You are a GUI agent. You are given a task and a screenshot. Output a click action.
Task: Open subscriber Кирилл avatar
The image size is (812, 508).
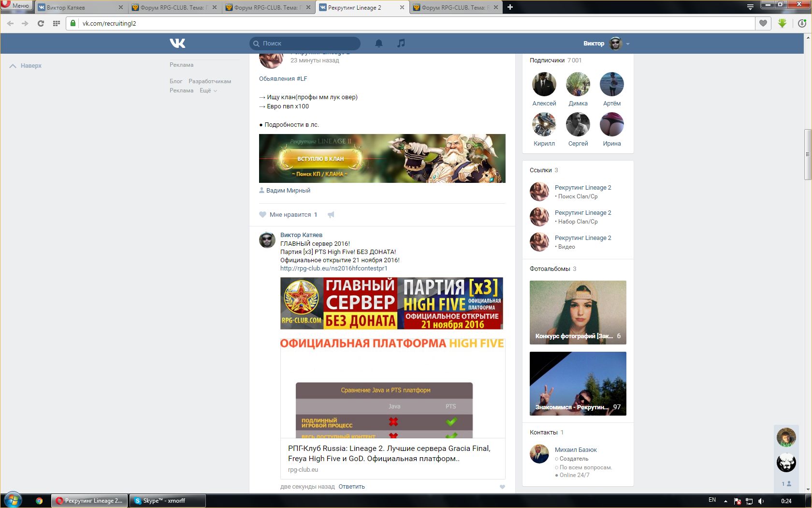[x=544, y=124]
